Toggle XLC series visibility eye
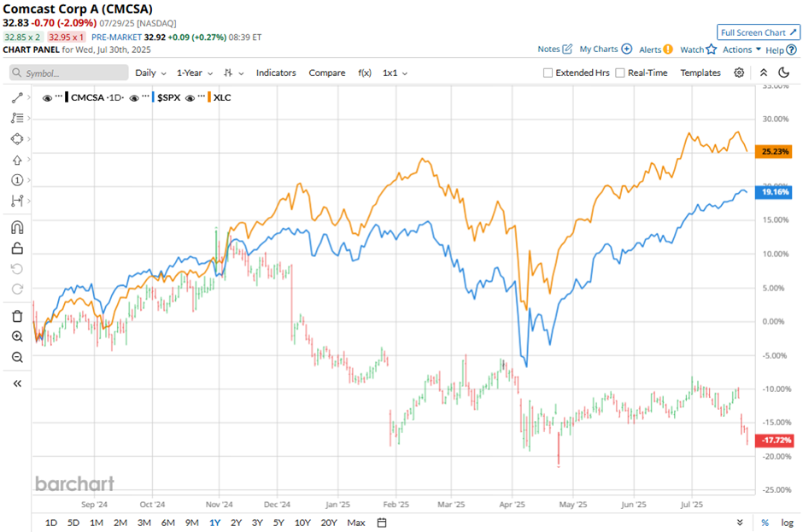 (x=190, y=98)
